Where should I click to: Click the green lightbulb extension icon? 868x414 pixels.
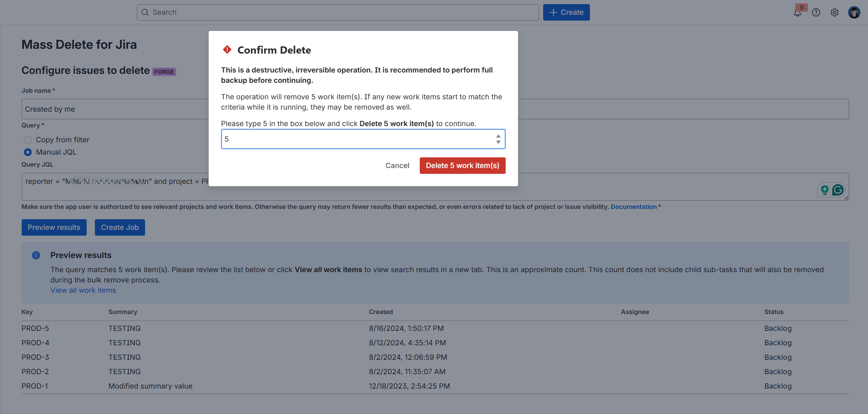pos(824,190)
